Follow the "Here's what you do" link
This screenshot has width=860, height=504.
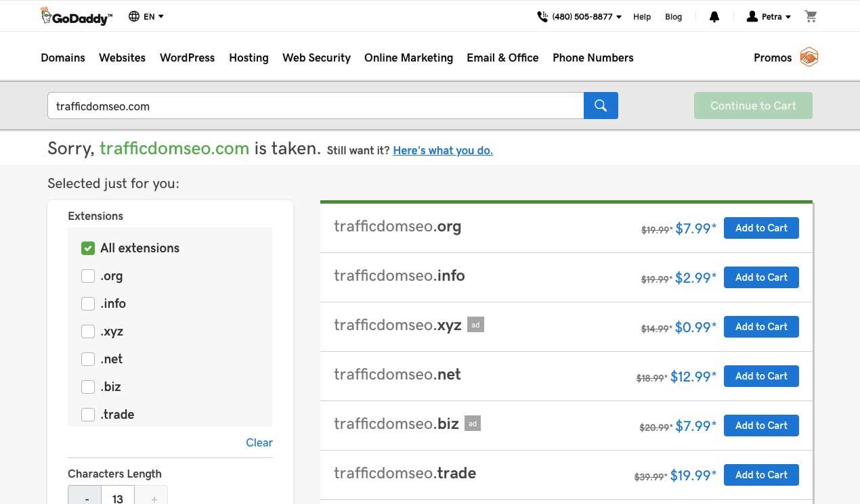443,150
